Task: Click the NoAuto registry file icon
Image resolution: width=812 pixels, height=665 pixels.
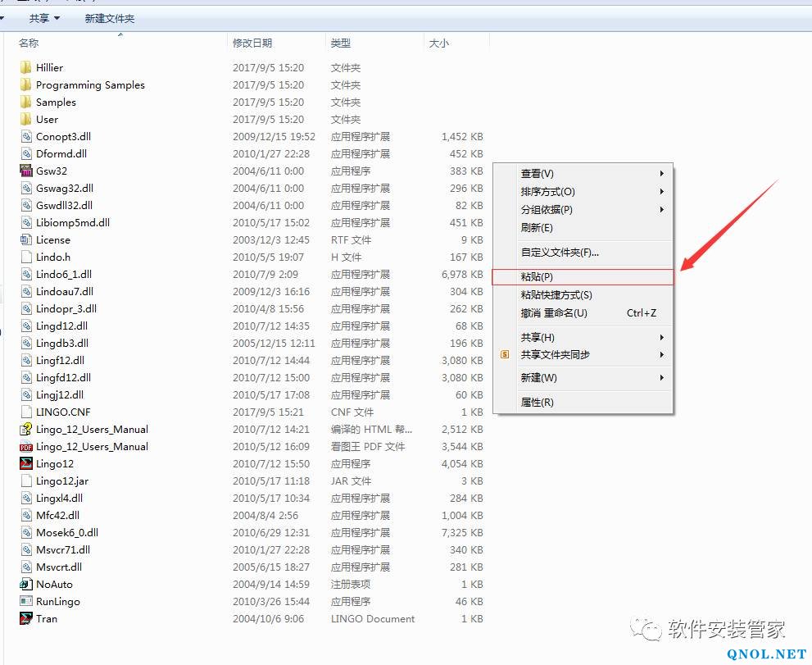Action: pos(26,585)
